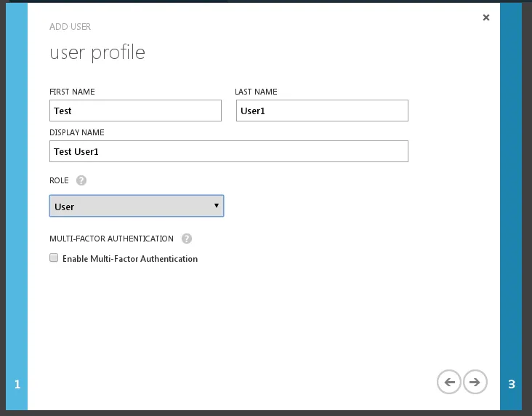Viewport: 532px width, 416px height.
Task: Click the 'user profile' heading
Action: [x=97, y=52]
